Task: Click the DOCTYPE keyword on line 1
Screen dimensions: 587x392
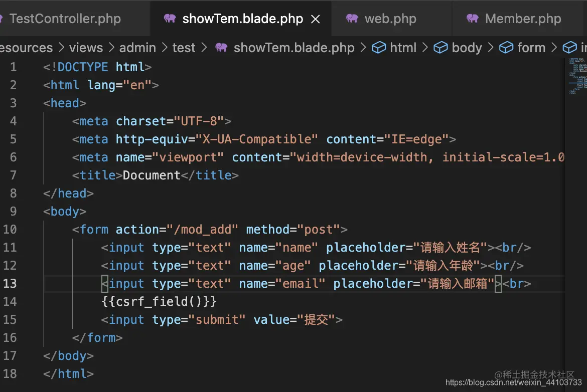Action: tap(83, 67)
